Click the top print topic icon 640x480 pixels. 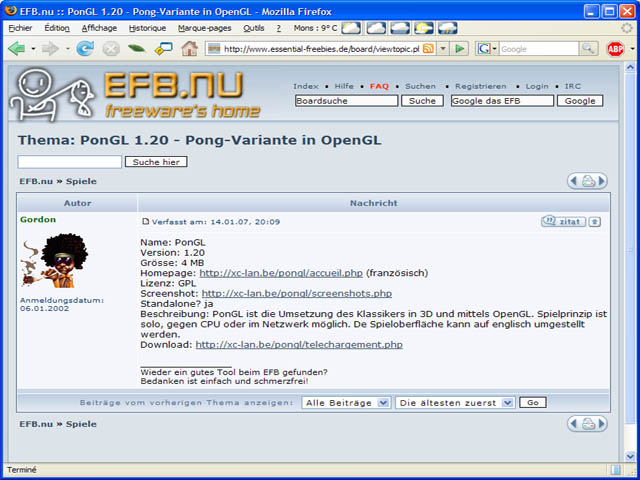click(588, 181)
